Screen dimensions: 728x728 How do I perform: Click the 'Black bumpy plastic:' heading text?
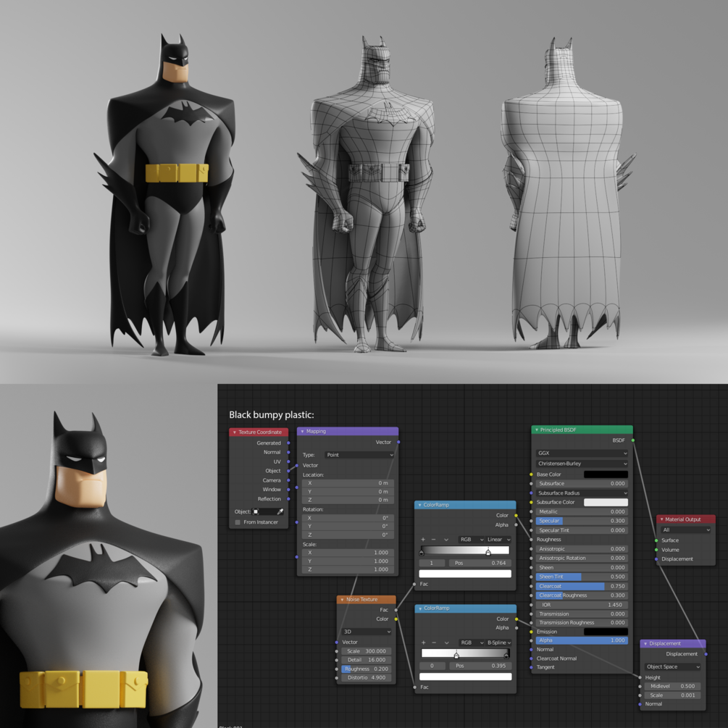[272, 415]
